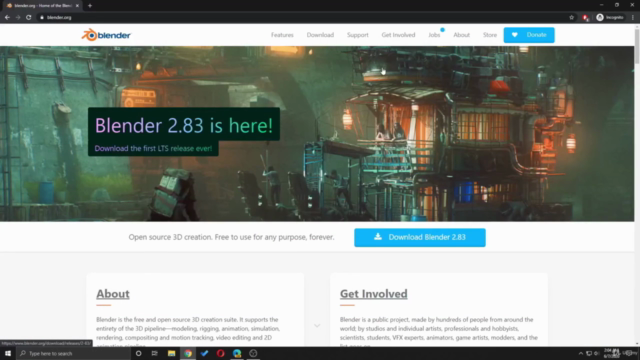The height and width of the screenshot is (360, 640).
Task: Close the blender.org browser tab
Action: [77, 5]
